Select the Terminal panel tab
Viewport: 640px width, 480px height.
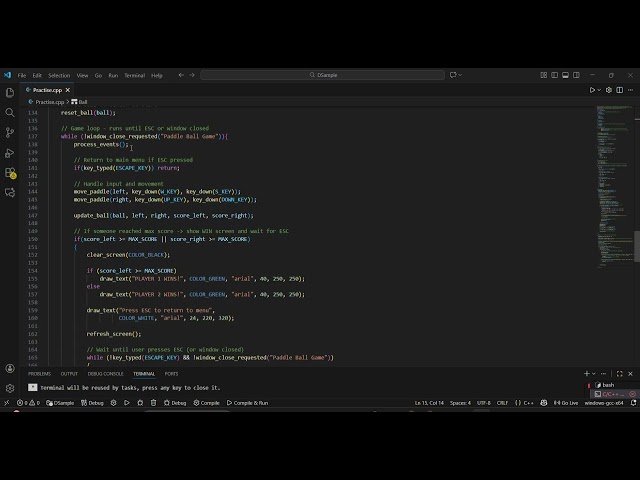click(x=144, y=373)
